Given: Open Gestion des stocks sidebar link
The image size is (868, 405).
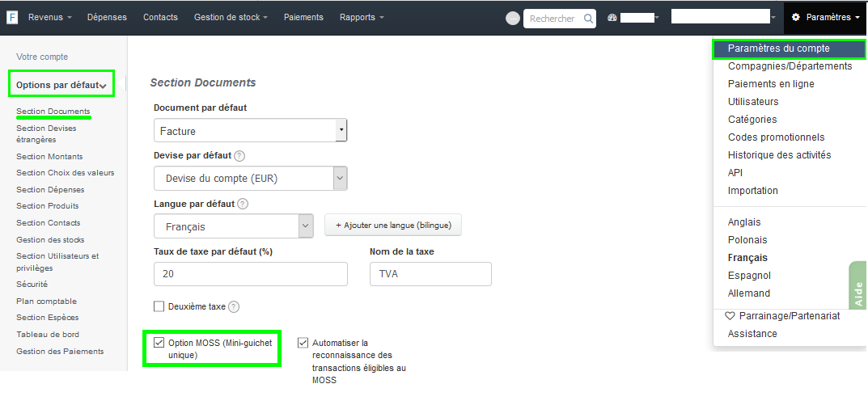Looking at the screenshot, I should [x=50, y=239].
